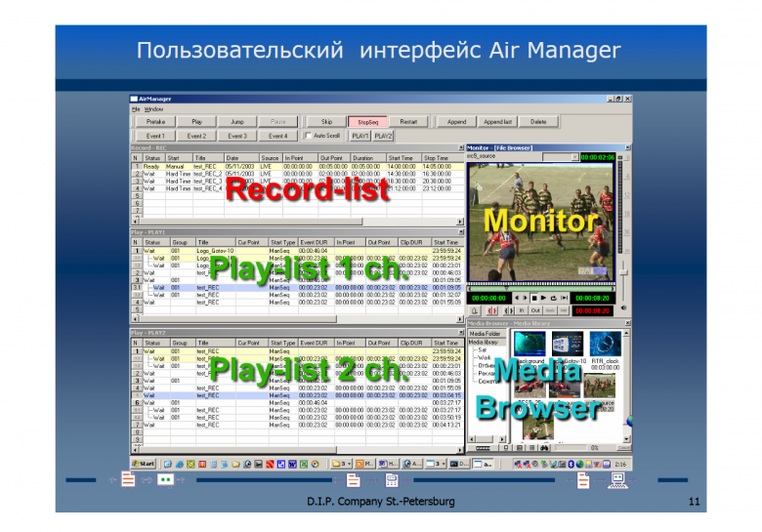This screenshot has height=532, width=762.
Task: Click Event DUR column header in PLAY1
Action: click(316, 242)
